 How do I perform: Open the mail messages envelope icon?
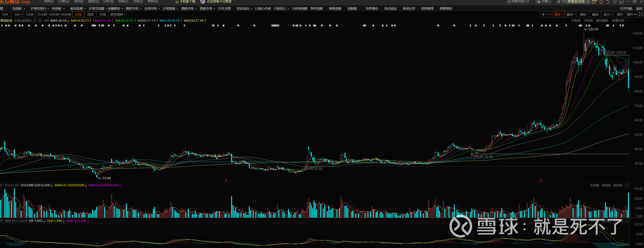[594, 2]
